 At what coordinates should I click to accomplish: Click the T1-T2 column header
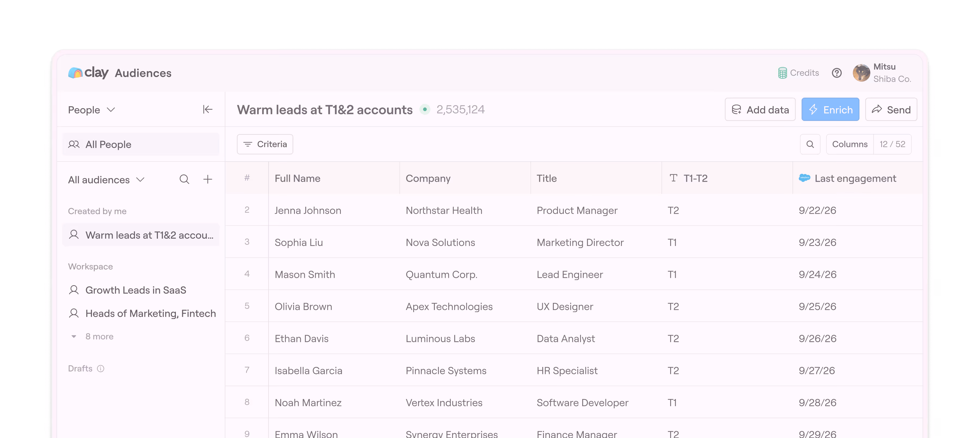[727, 178]
